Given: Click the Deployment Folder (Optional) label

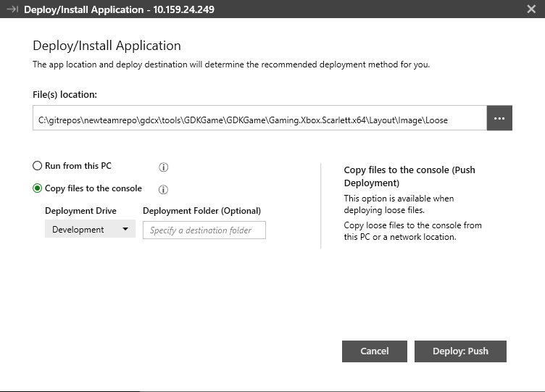Looking at the screenshot, I should pyautogui.click(x=201, y=211).
